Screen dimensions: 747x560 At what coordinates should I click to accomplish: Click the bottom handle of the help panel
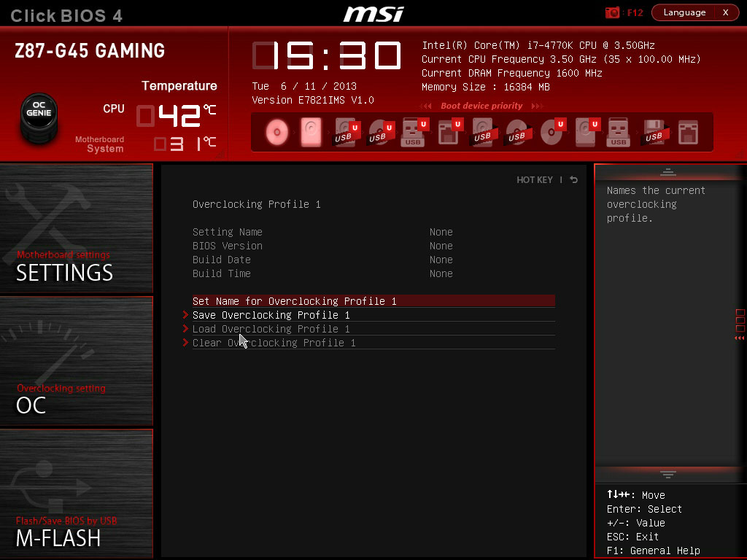(668, 474)
